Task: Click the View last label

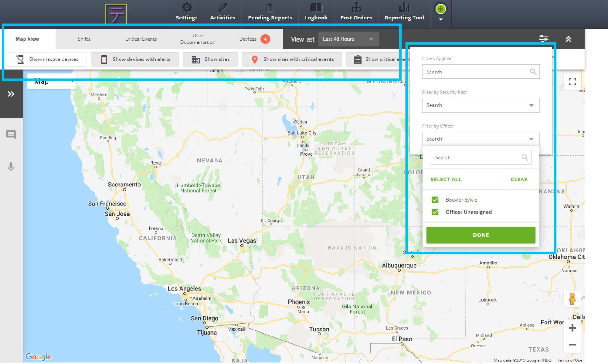Action: click(x=303, y=39)
